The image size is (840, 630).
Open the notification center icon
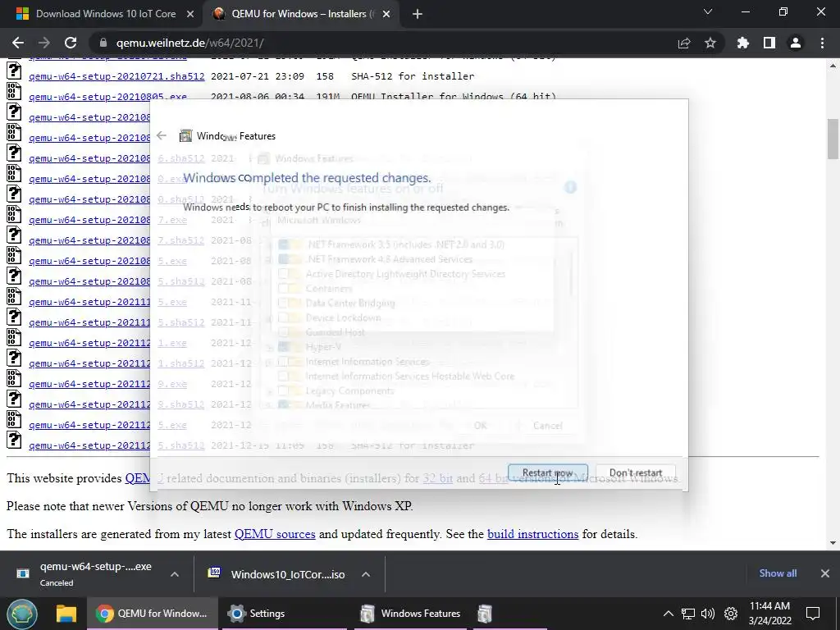click(x=813, y=614)
